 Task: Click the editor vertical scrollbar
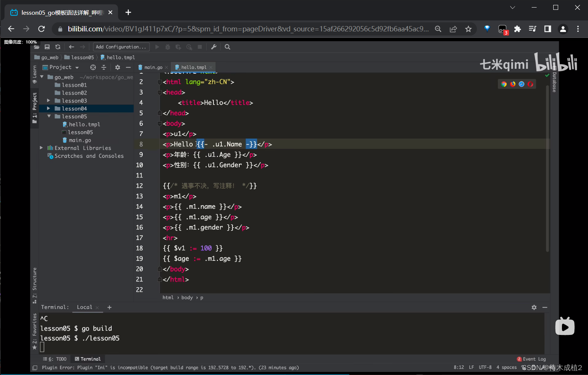click(547, 168)
